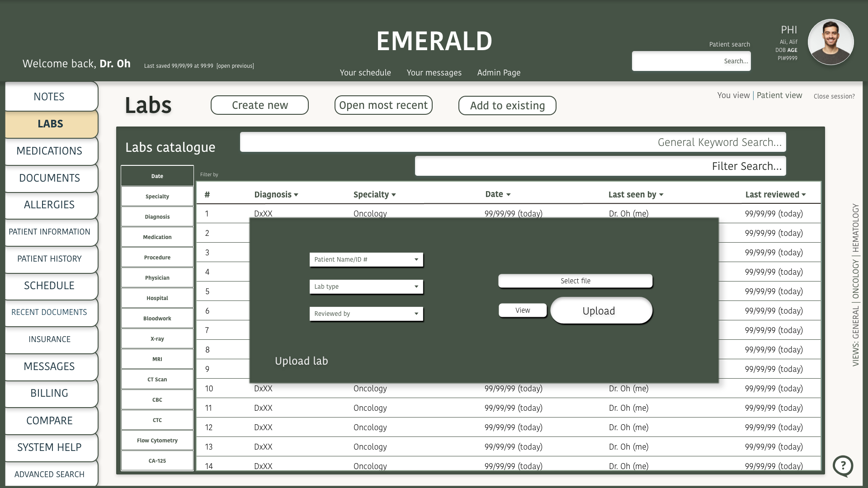The height and width of the screenshot is (488, 868).
Task: Filter by Medication
Action: 157,237
